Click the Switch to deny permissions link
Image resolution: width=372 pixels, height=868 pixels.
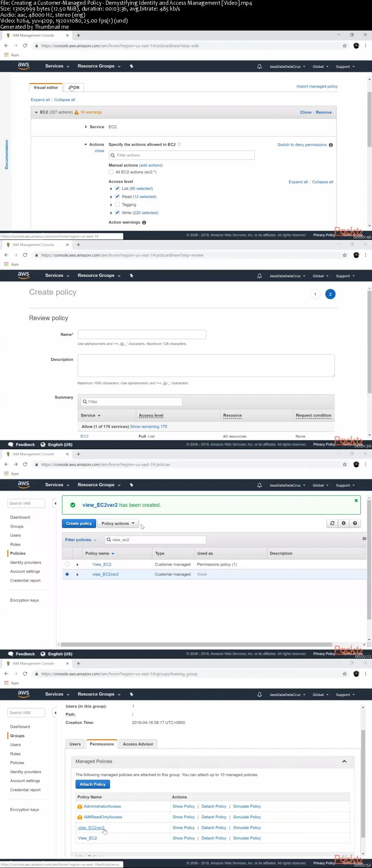click(x=302, y=145)
